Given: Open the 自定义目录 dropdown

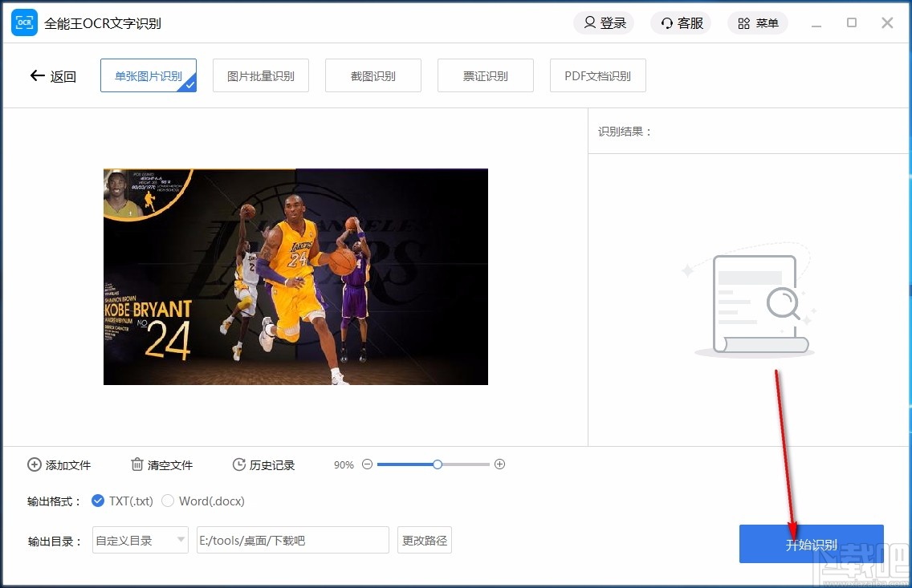Looking at the screenshot, I should click(140, 541).
